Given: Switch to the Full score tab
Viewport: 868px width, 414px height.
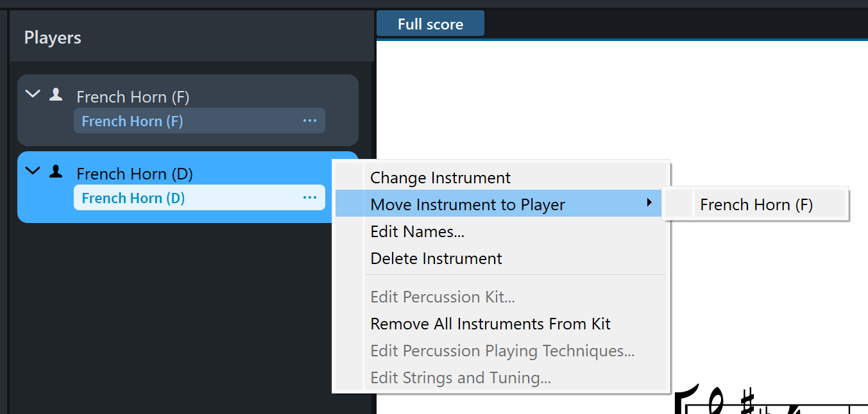Looking at the screenshot, I should (430, 24).
